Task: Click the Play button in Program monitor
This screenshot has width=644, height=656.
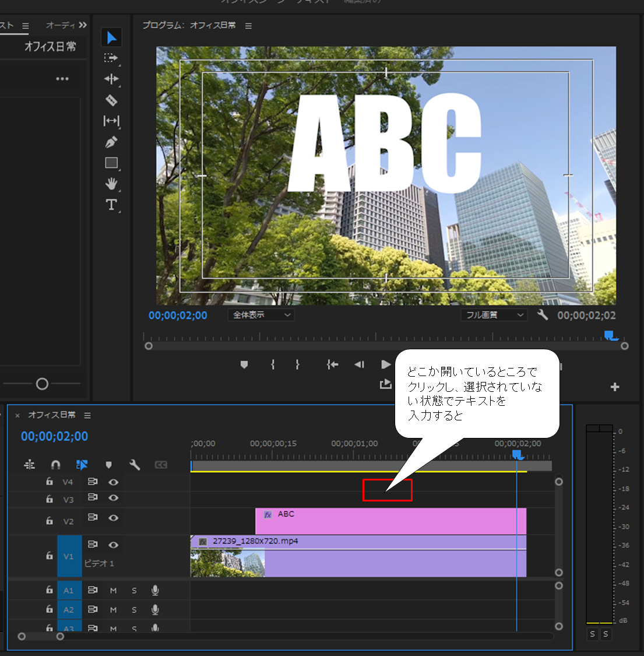Action: 385,364
